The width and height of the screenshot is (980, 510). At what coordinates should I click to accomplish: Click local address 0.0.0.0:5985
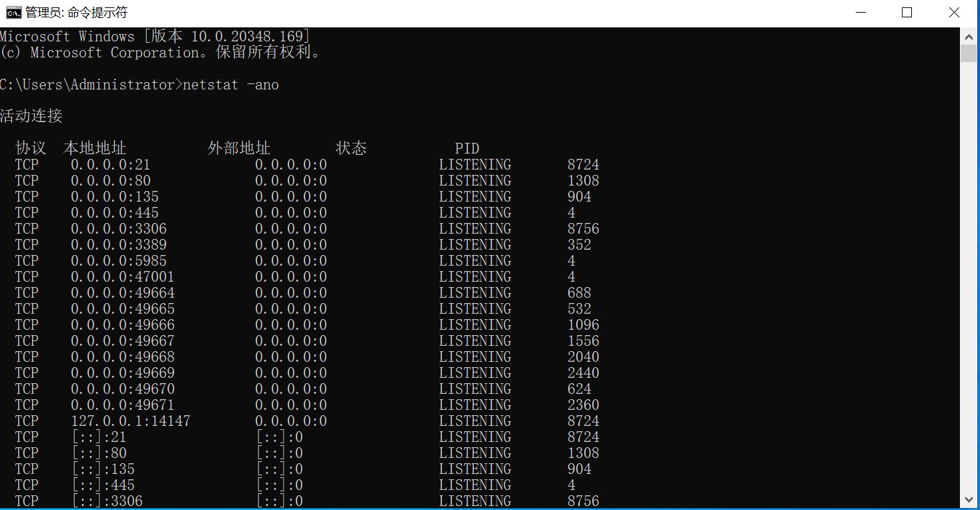[119, 260]
